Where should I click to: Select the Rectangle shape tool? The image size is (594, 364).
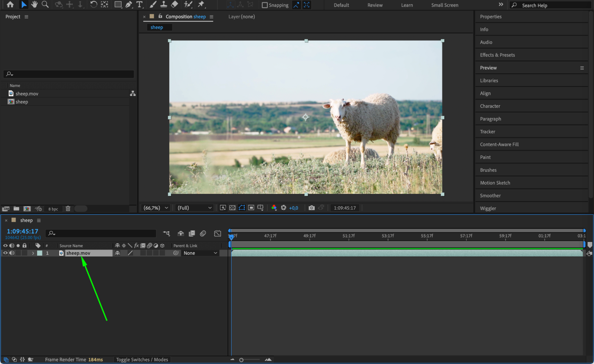(x=118, y=4)
